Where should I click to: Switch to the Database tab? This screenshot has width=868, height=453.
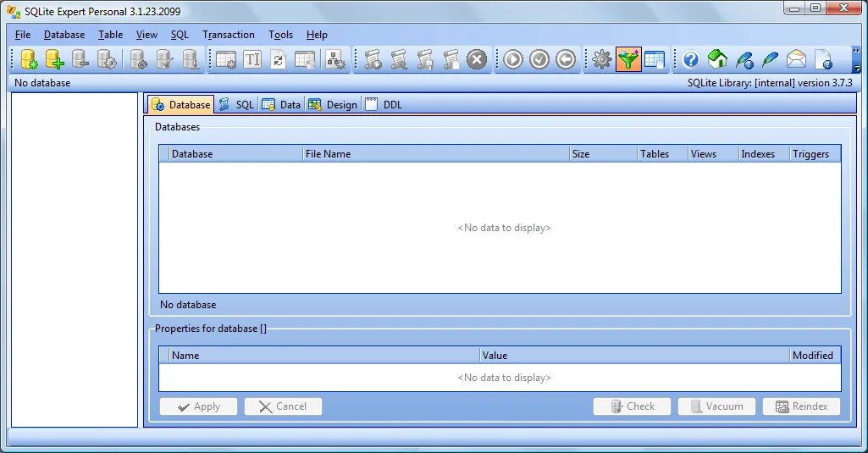click(x=181, y=104)
